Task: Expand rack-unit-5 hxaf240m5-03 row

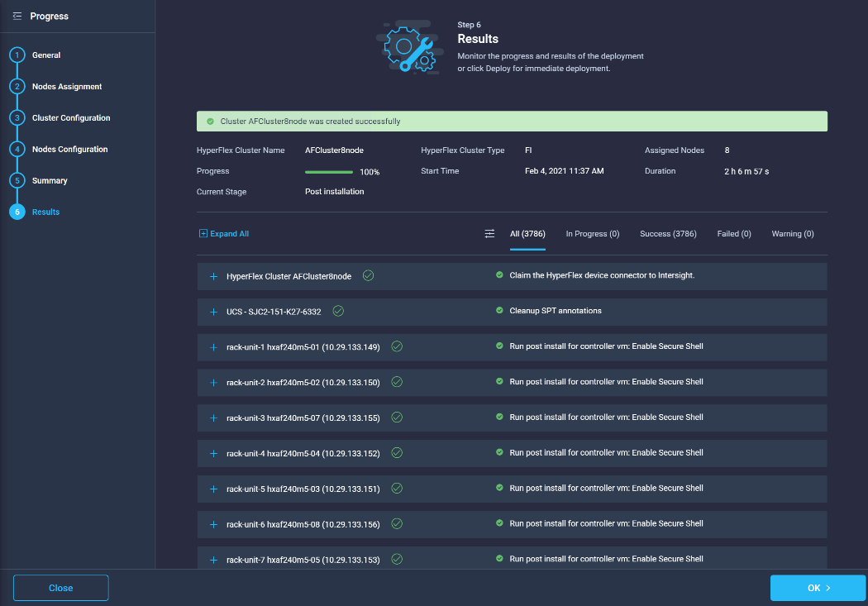Action: (x=213, y=489)
